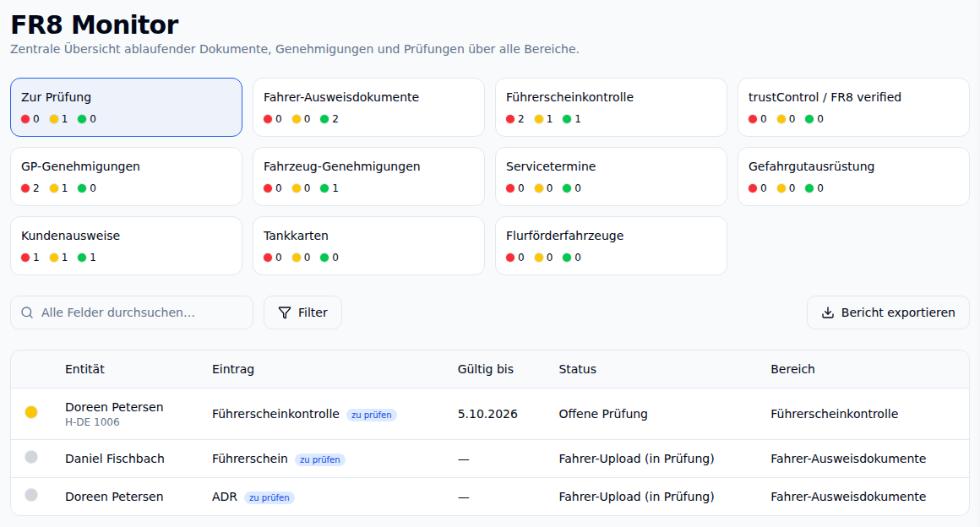This screenshot has height=527, width=980.
Task: Click yellow indicator on GP-Genehmigungen card
Action: coord(54,188)
